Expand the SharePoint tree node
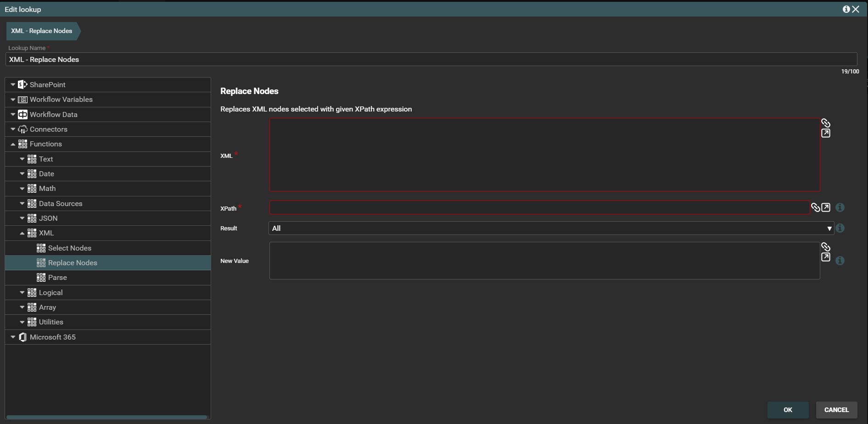Viewport: 868px width, 424px height. pos(13,85)
